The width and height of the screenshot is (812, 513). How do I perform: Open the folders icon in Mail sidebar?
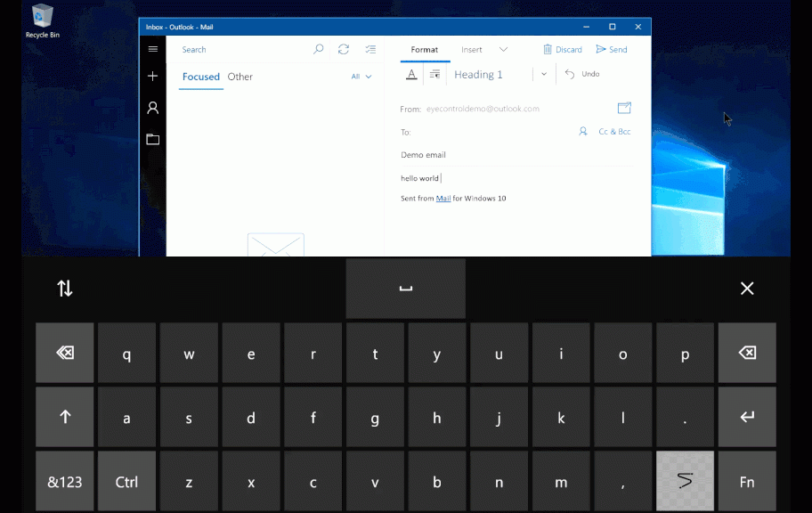pyautogui.click(x=153, y=139)
